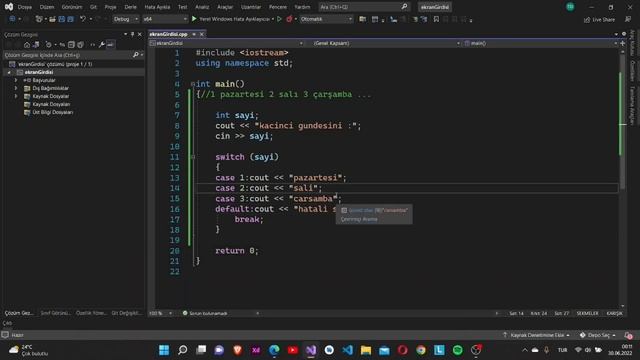Click the Bookmark toggle icon in toolbar
This screenshot has width=640, height=360.
436,19
